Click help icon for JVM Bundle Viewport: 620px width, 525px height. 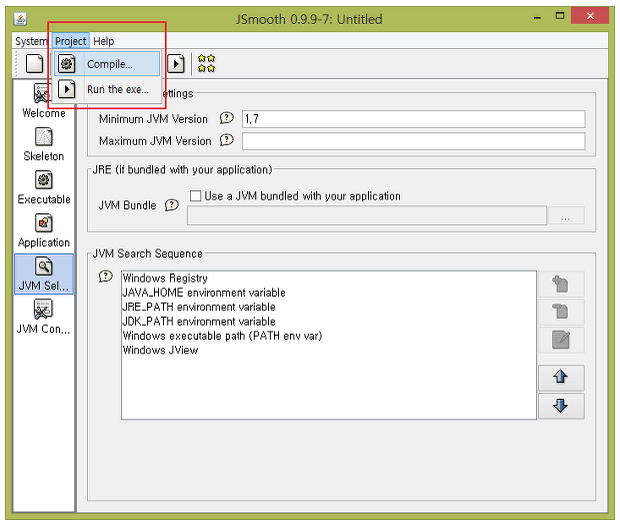[172, 205]
